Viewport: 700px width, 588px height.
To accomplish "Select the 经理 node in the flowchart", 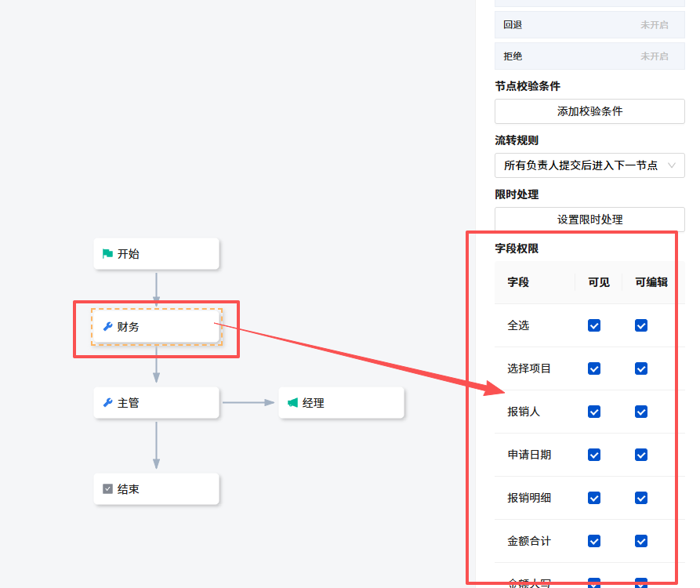I will (x=341, y=402).
